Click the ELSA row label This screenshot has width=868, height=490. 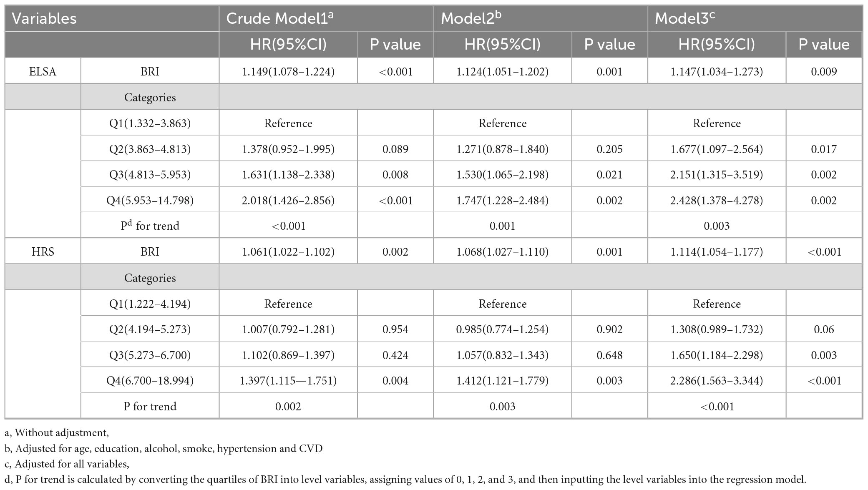click(43, 71)
